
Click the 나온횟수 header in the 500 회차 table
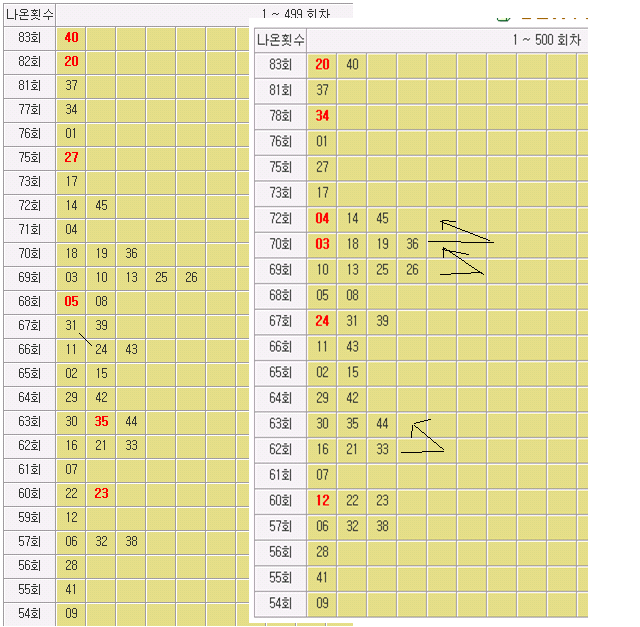click(280, 40)
